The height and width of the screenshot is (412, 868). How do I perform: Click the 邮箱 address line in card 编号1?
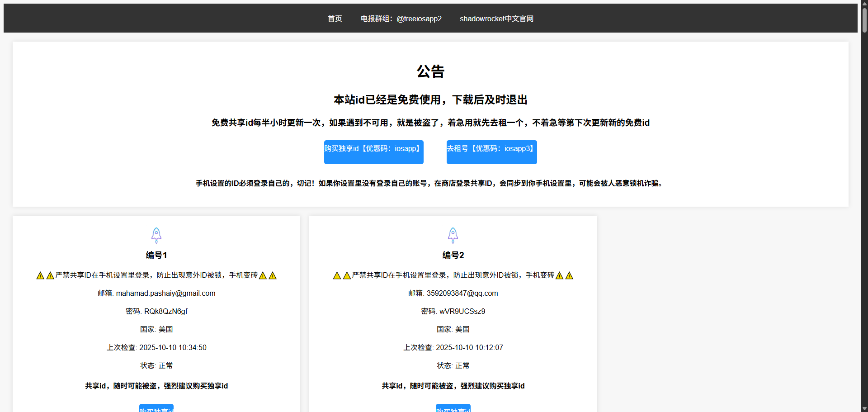156,293
